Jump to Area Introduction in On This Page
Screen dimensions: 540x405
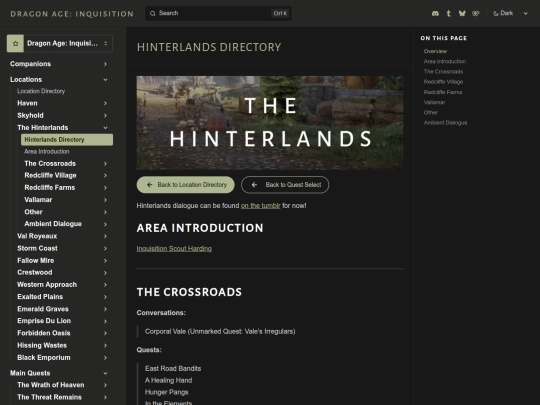(x=445, y=62)
